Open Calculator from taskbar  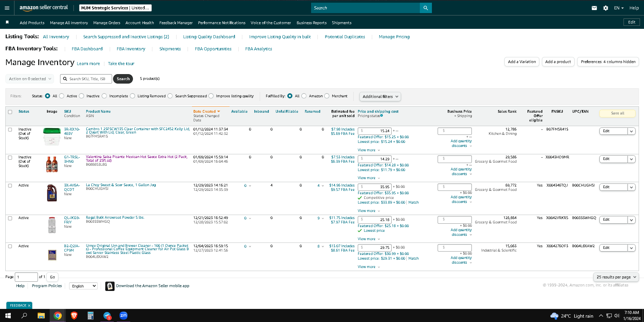pos(91,316)
